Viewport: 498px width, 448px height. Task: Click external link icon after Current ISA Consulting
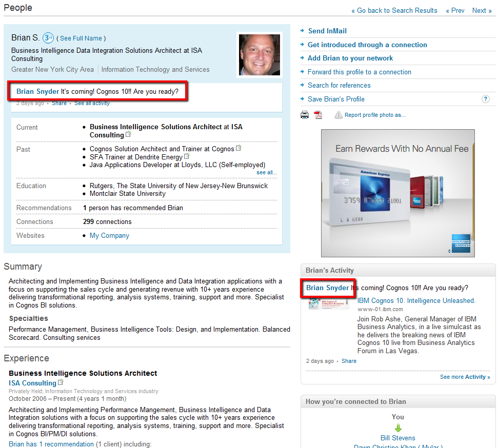[128, 134]
